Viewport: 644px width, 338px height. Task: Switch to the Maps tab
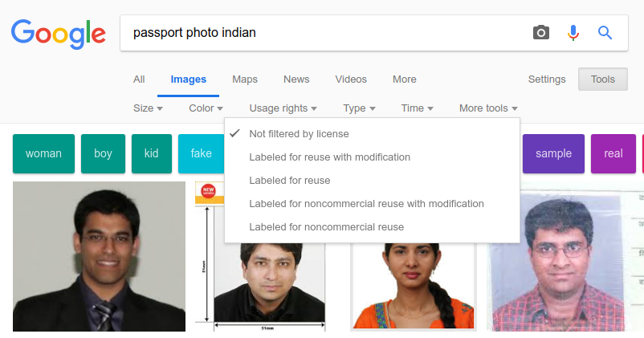click(245, 79)
